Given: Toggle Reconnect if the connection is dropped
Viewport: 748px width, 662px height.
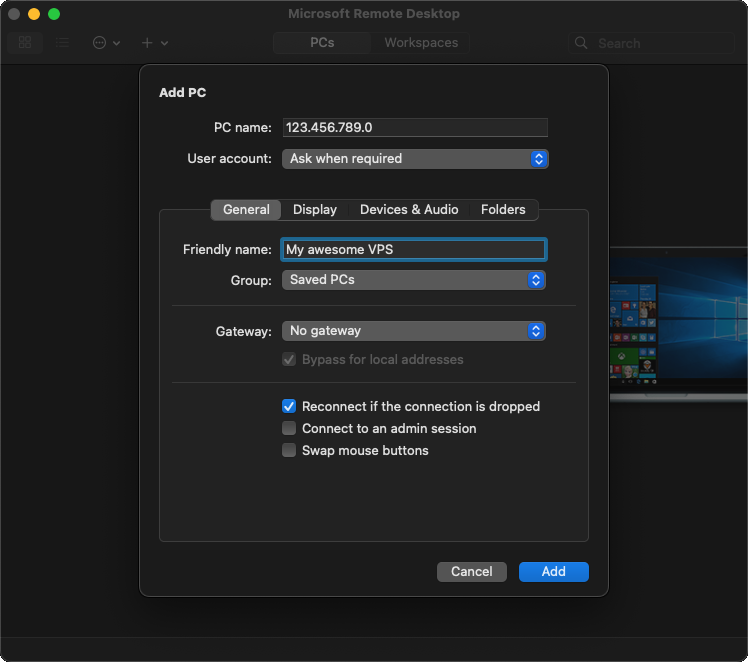Looking at the screenshot, I should (289, 407).
